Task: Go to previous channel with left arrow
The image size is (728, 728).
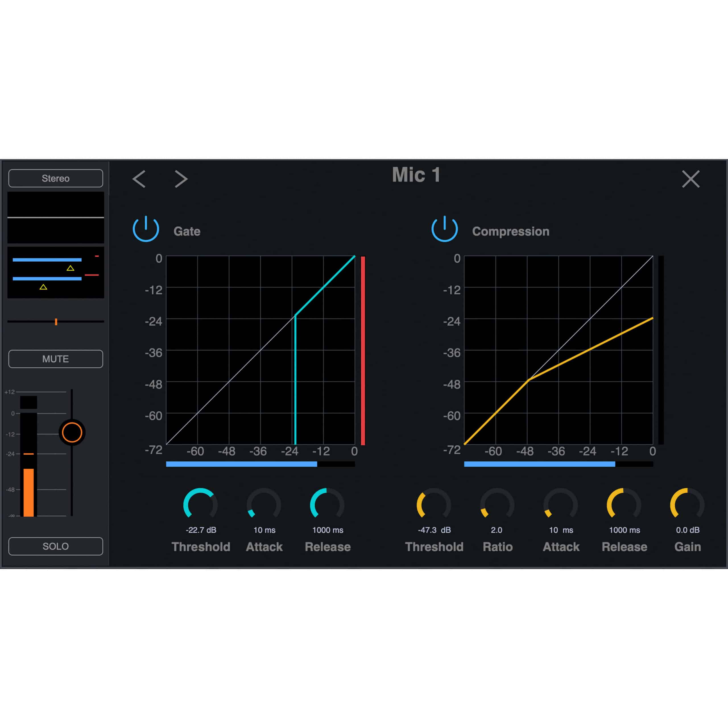Action: click(139, 179)
